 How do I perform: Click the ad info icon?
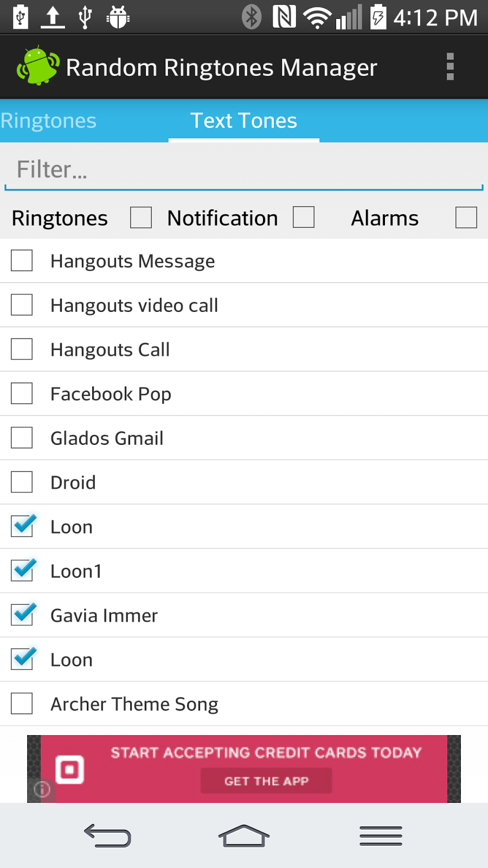point(42,790)
